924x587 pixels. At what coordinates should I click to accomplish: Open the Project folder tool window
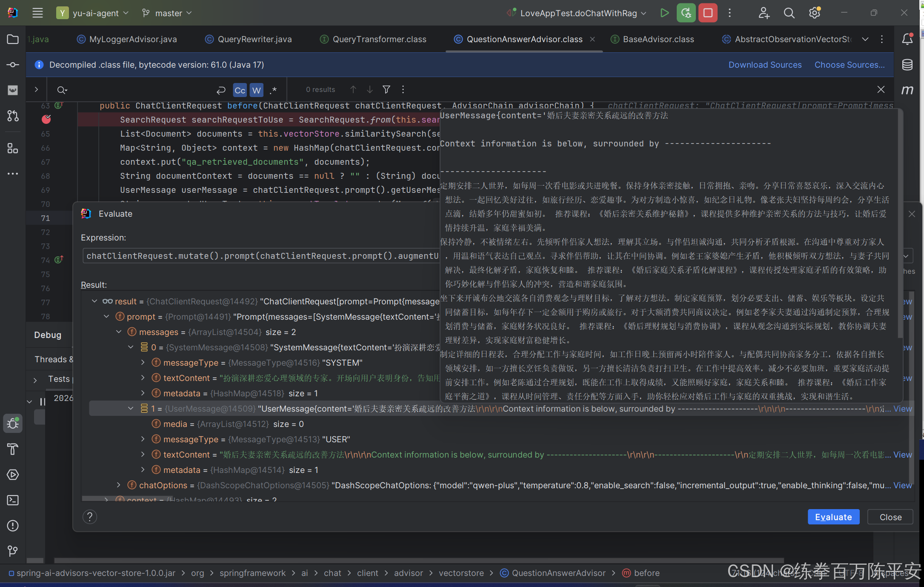coord(13,39)
